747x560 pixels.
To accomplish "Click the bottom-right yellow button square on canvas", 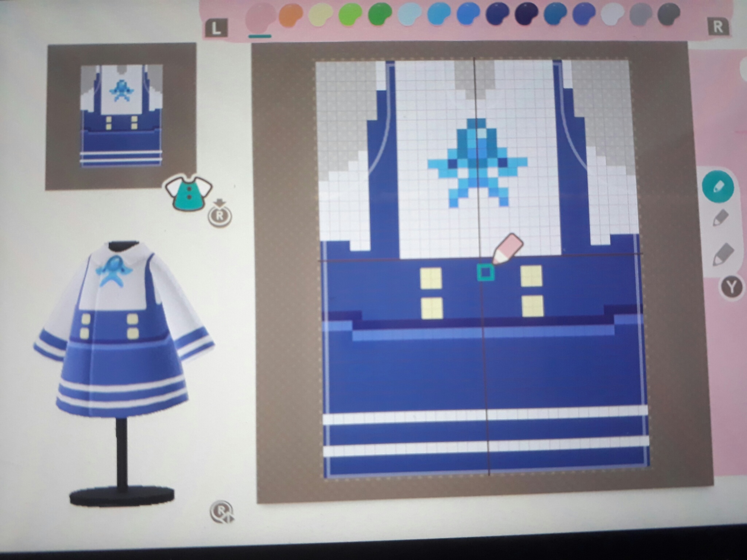I will tap(533, 306).
